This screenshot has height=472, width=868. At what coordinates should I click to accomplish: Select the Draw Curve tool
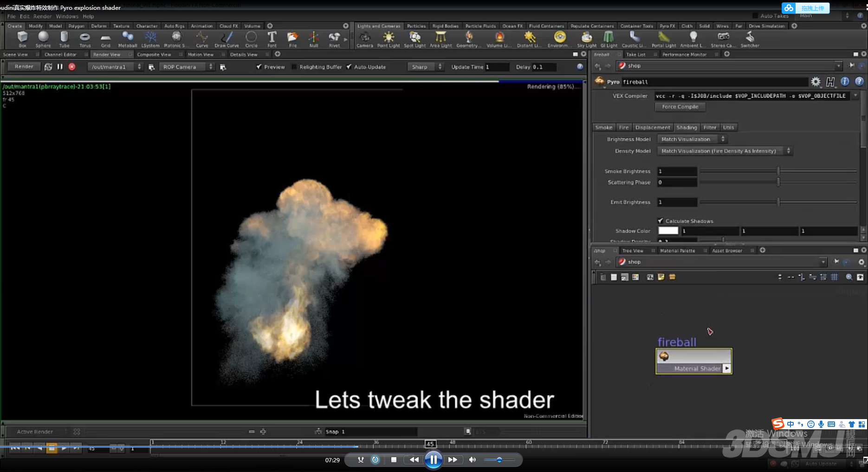(x=227, y=39)
